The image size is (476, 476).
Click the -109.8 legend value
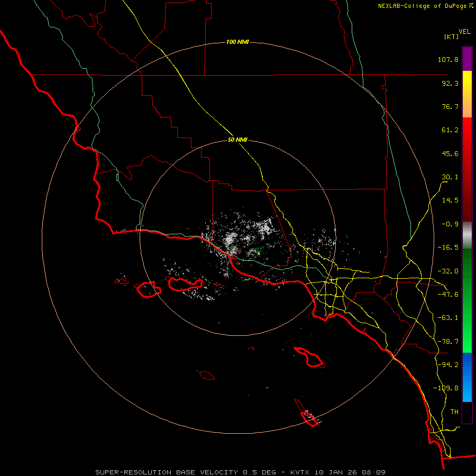446,388
